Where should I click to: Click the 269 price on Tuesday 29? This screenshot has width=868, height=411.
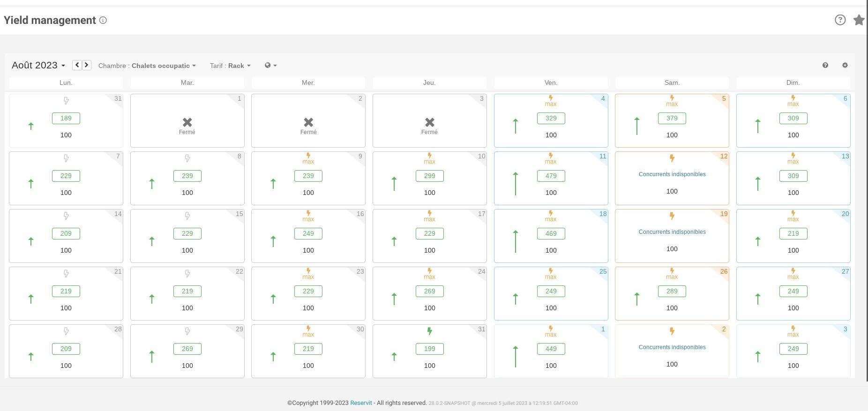coord(187,349)
